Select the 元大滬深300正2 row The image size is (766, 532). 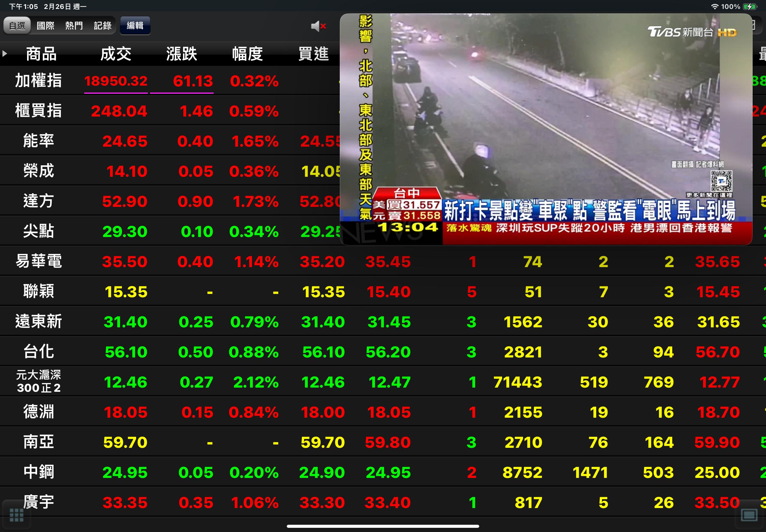click(383, 382)
